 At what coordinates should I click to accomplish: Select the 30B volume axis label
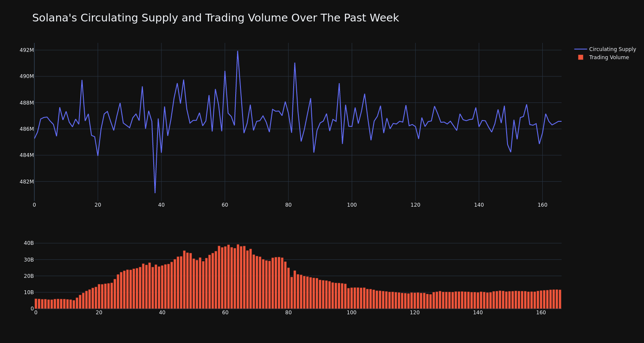(29, 260)
